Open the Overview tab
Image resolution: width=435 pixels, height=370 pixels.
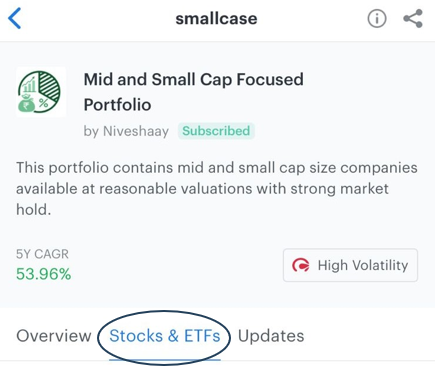tap(54, 336)
